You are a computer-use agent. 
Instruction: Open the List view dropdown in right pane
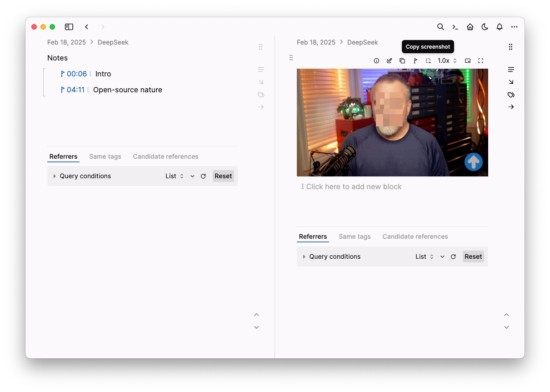(x=425, y=256)
